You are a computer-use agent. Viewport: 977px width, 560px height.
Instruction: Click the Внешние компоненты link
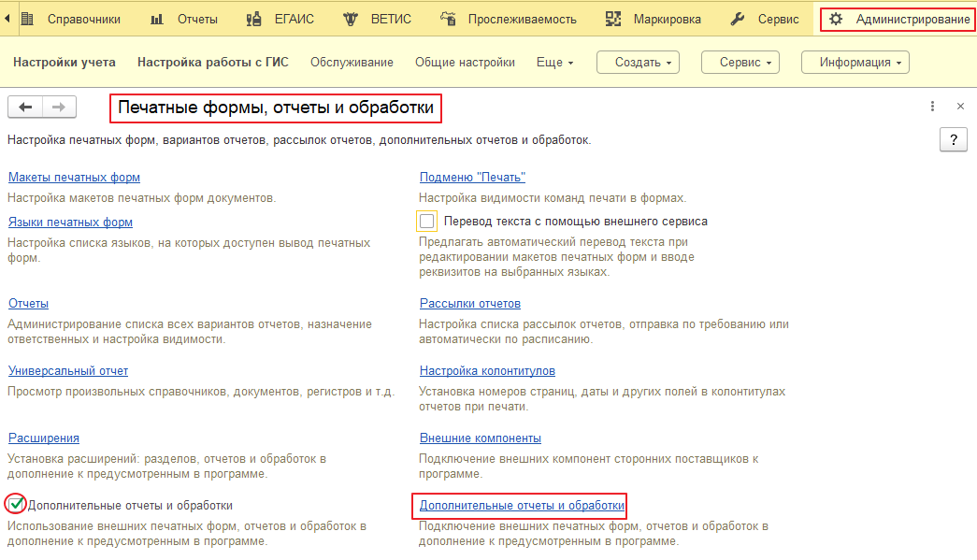[x=480, y=438]
